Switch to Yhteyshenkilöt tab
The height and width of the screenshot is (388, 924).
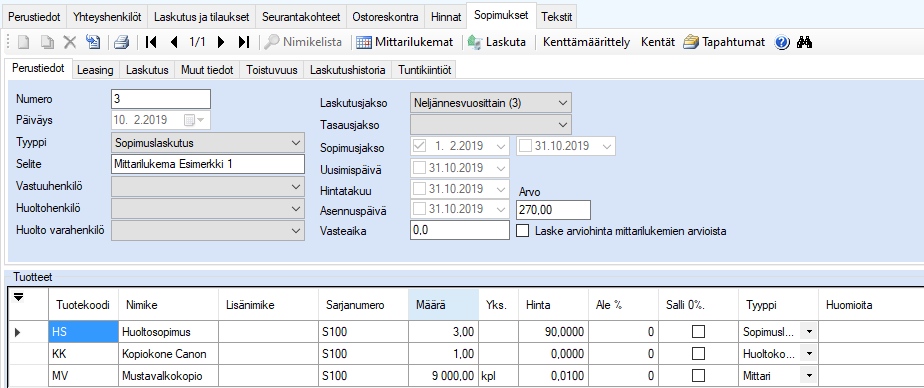click(107, 17)
